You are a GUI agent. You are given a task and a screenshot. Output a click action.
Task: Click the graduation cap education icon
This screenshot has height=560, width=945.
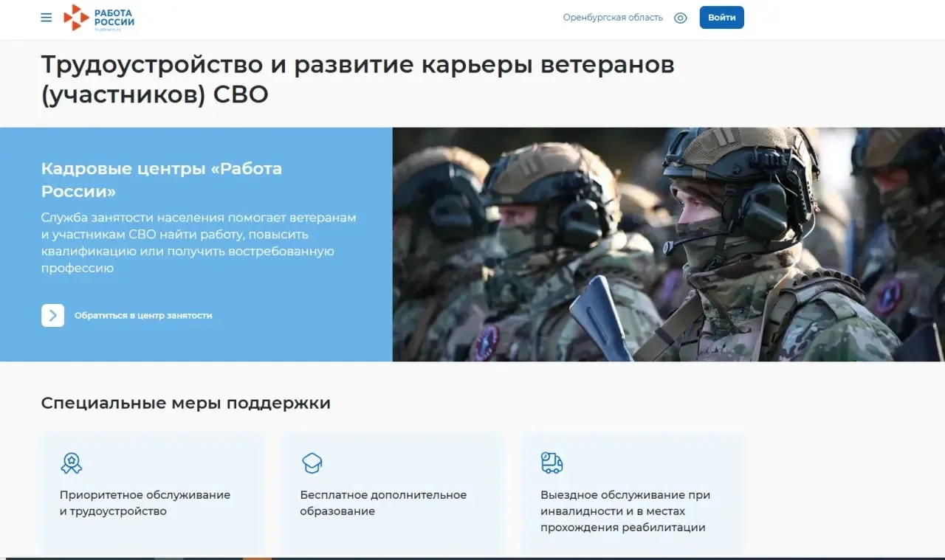pos(312,463)
